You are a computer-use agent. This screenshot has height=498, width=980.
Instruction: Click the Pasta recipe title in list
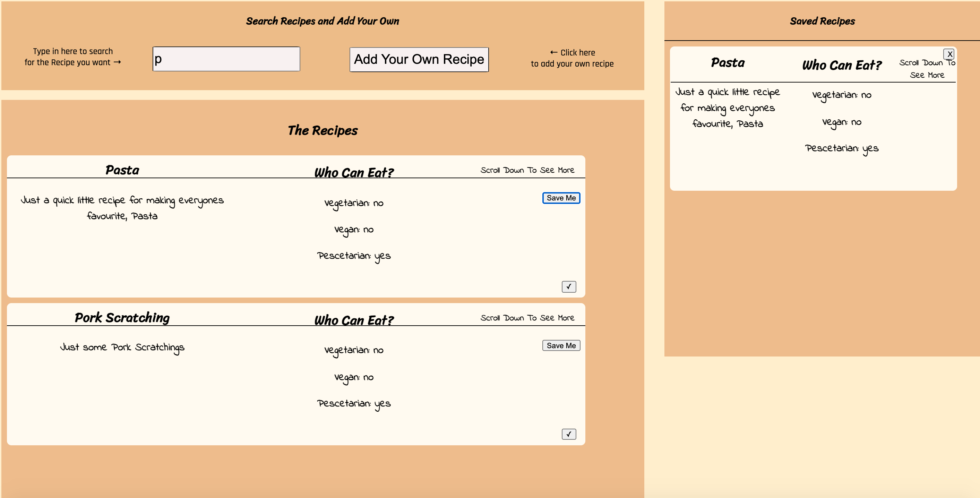(x=122, y=170)
